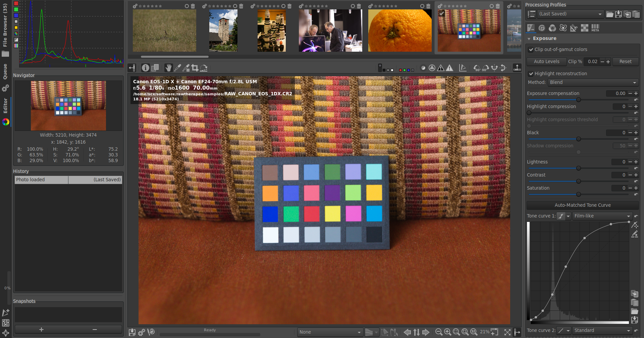
Task: Synchronize file browser with editor arrows
Action: click(416, 332)
